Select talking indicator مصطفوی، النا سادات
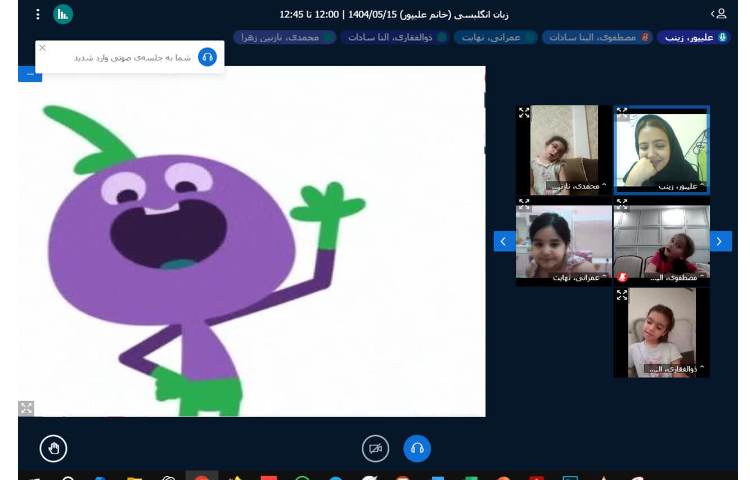The width and height of the screenshot is (750, 480). click(x=597, y=37)
